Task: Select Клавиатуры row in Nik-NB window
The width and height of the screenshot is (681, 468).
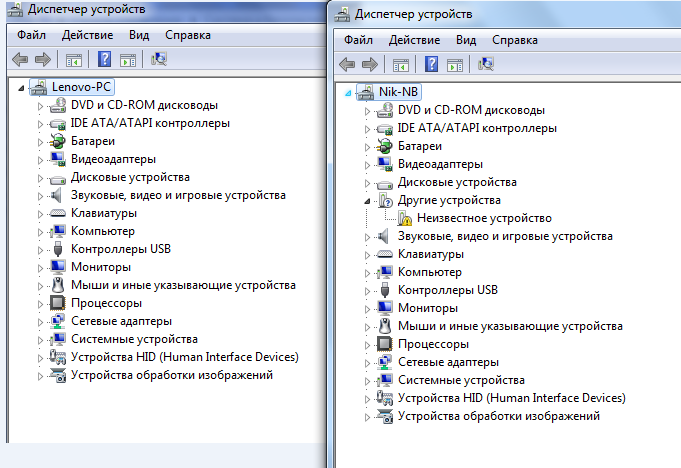Action: 431,254
